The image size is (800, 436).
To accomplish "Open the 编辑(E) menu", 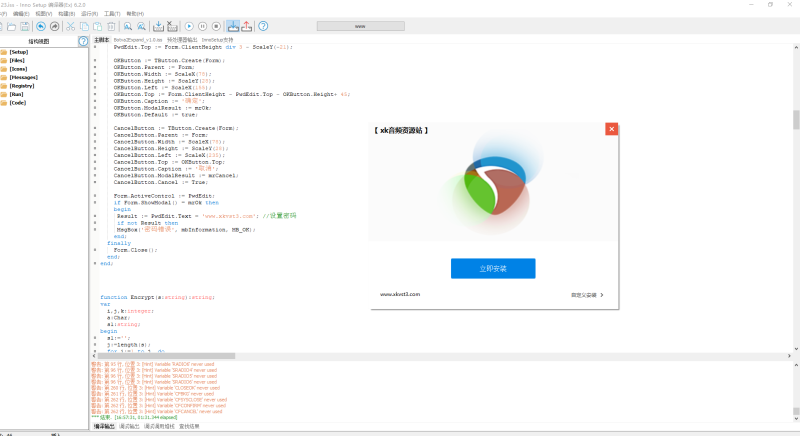I will click(21, 14).
